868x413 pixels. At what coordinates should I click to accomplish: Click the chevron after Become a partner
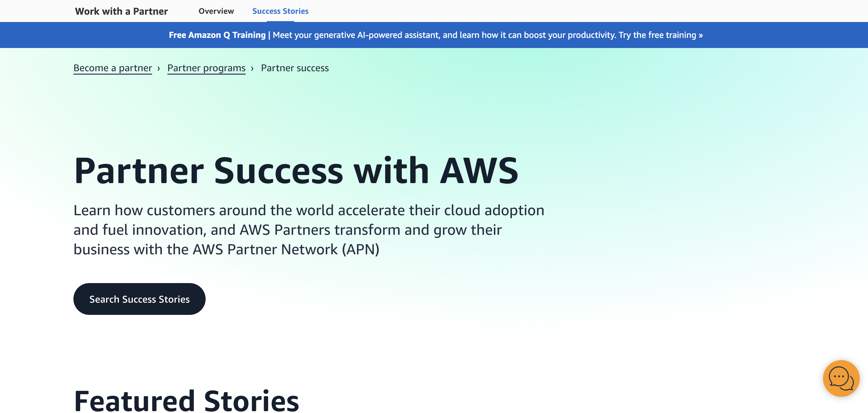(x=159, y=68)
